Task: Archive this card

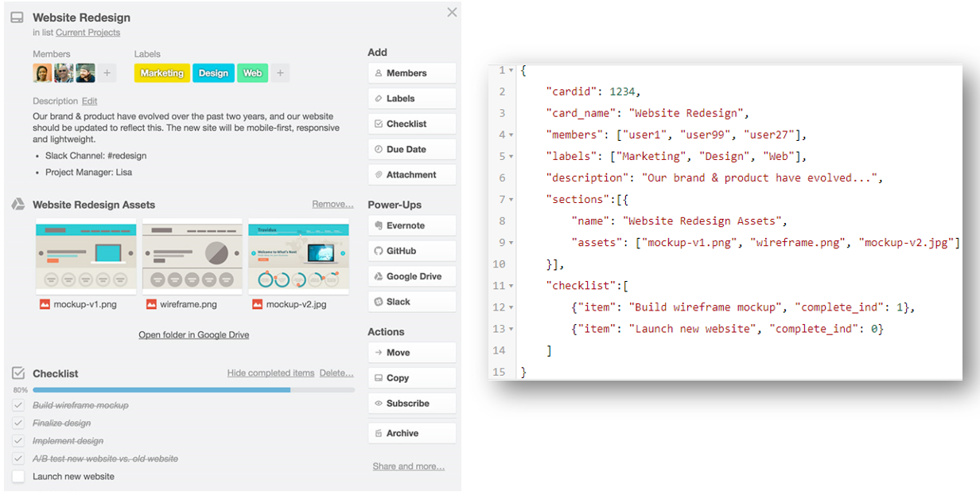Action: (411, 433)
